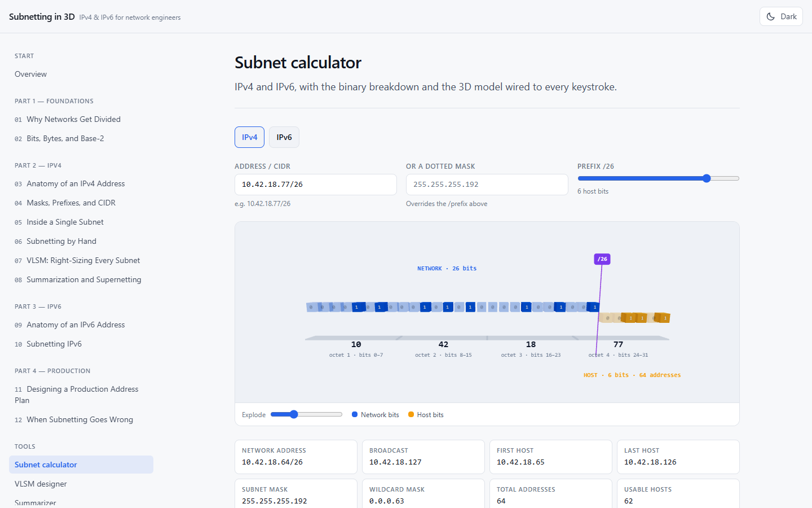The width and height of the screenshot is (812, 508).
Task: Select the IPv4 tab
Action: [249, 137]
